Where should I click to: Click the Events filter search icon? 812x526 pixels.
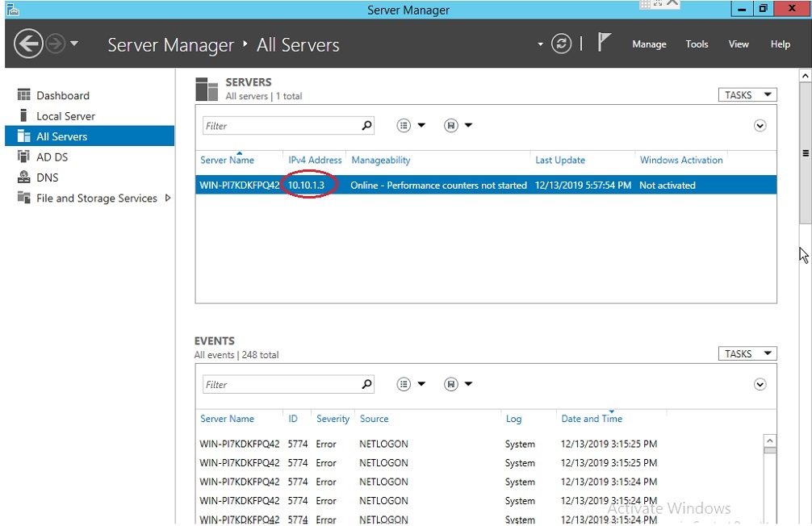point(366,384)
